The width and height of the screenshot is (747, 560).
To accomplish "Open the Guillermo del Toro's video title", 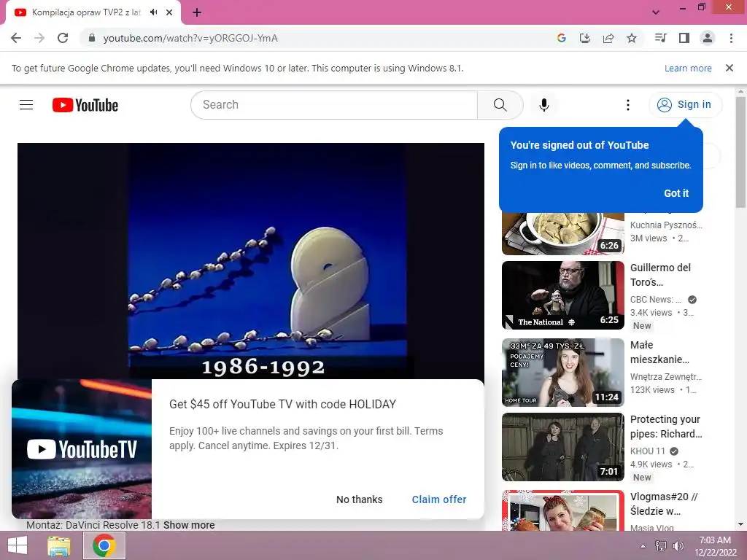I will point(660,275).
